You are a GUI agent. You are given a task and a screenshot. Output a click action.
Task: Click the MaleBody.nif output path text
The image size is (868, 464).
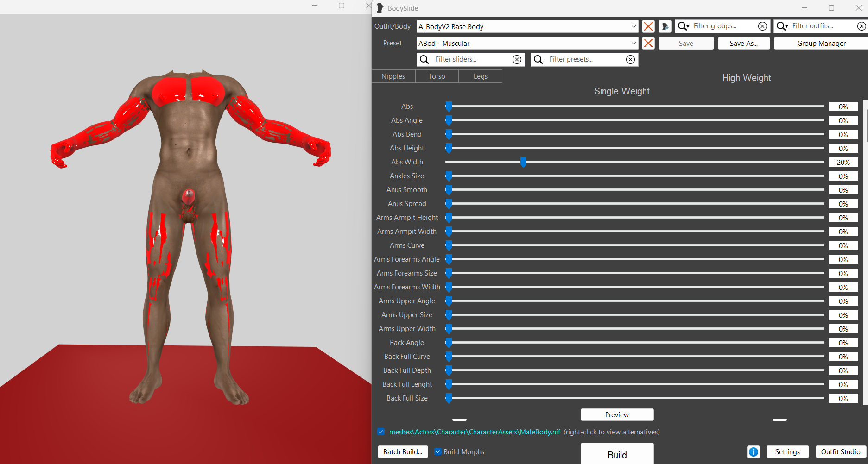point(475,432)
